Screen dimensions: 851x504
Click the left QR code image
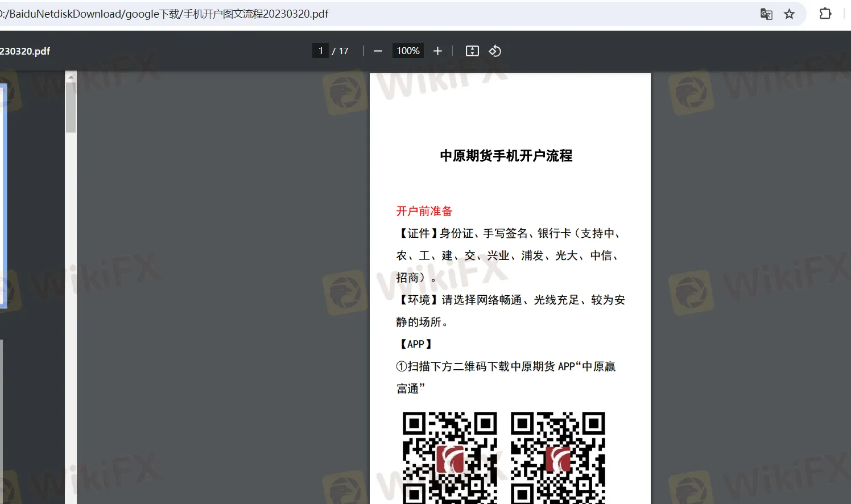point(449,457)
